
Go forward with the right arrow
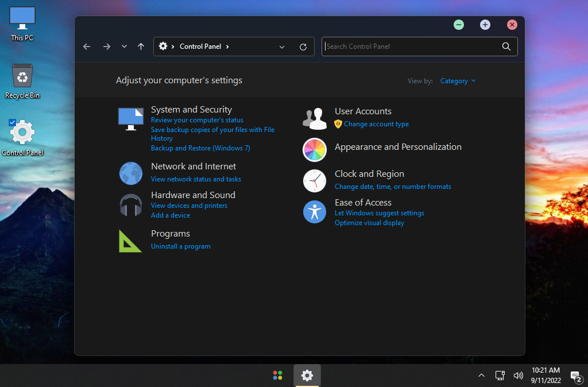[x=107, y=47]
